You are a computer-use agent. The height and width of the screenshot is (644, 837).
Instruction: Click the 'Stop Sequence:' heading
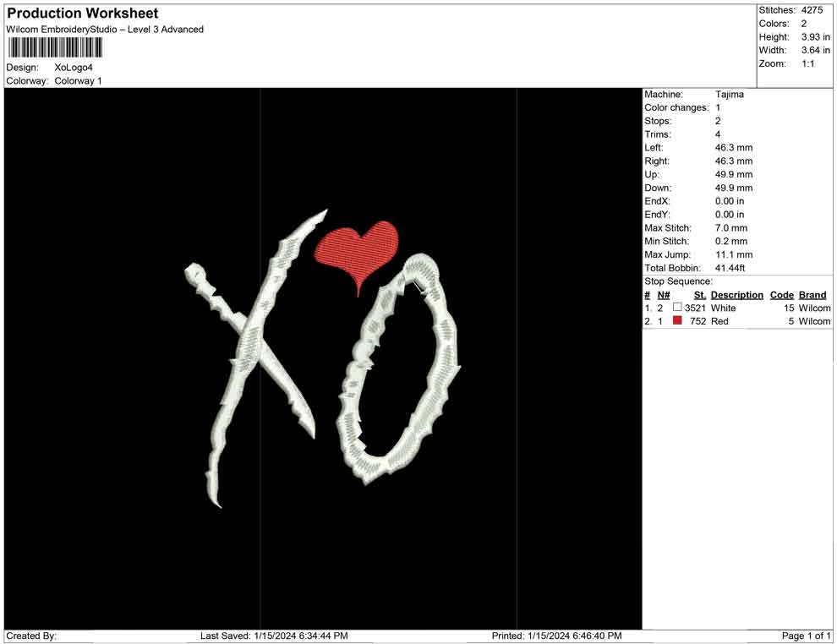tap(678, 281)
